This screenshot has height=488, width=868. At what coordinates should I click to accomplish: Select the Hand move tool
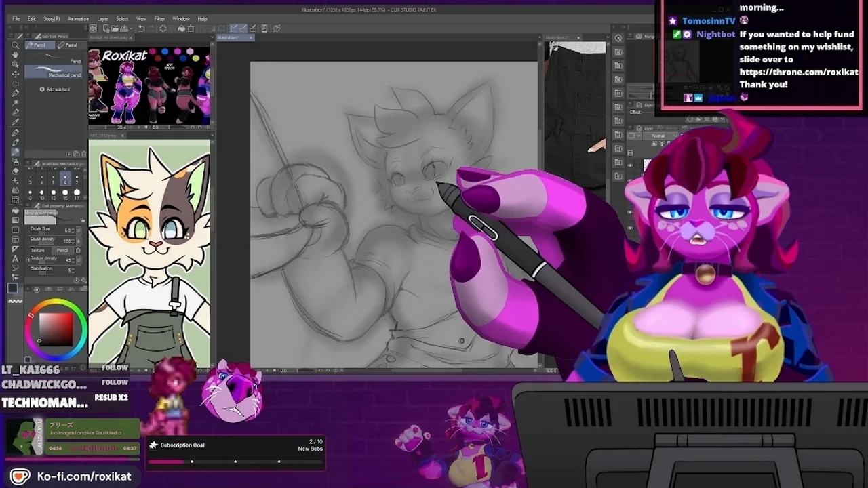coord(15,55)
